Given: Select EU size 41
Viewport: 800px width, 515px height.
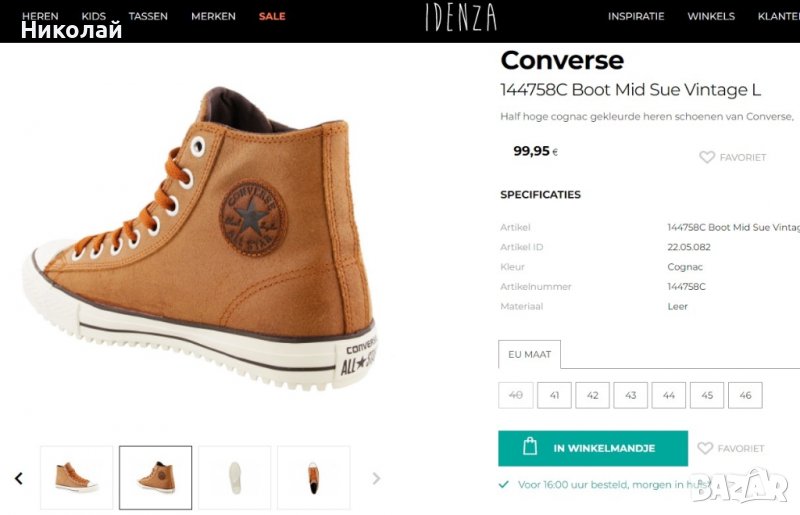Looking at the screenshot, I should [554, 395].
